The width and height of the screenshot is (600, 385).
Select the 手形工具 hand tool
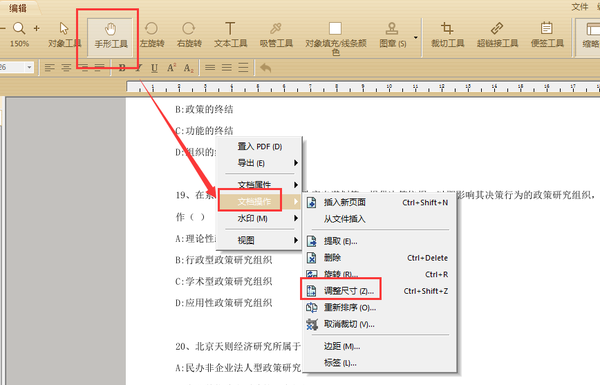click(x=111, y=35)
